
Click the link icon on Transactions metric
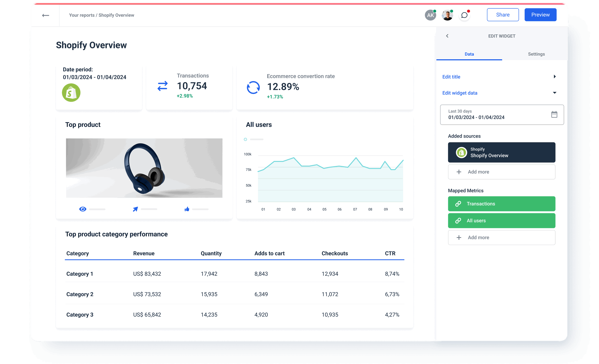[458, 204]
